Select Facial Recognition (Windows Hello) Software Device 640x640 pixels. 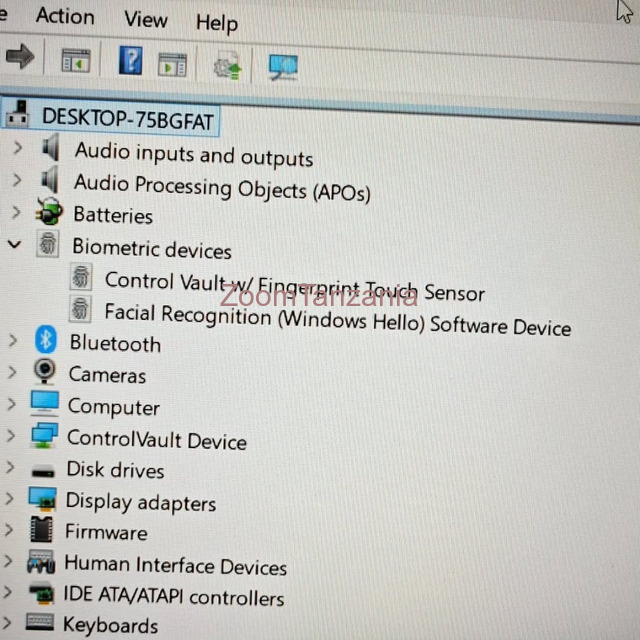337,320
